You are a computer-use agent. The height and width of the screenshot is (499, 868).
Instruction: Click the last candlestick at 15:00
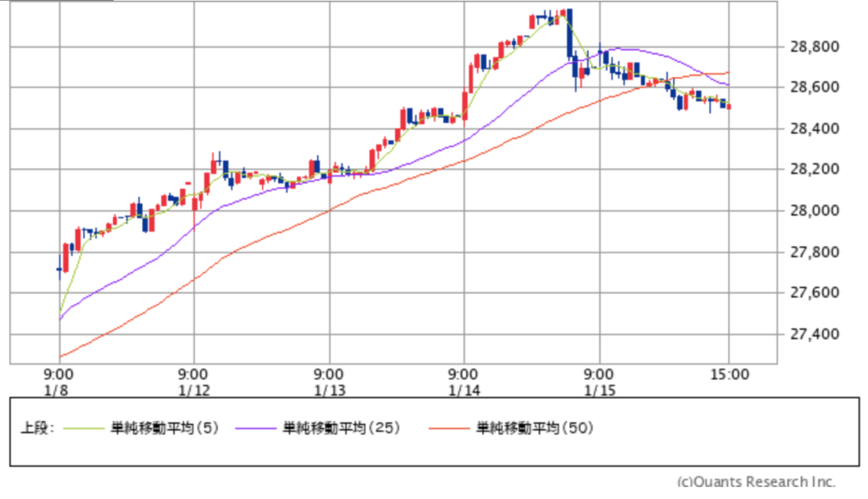[x=728, y=107]
